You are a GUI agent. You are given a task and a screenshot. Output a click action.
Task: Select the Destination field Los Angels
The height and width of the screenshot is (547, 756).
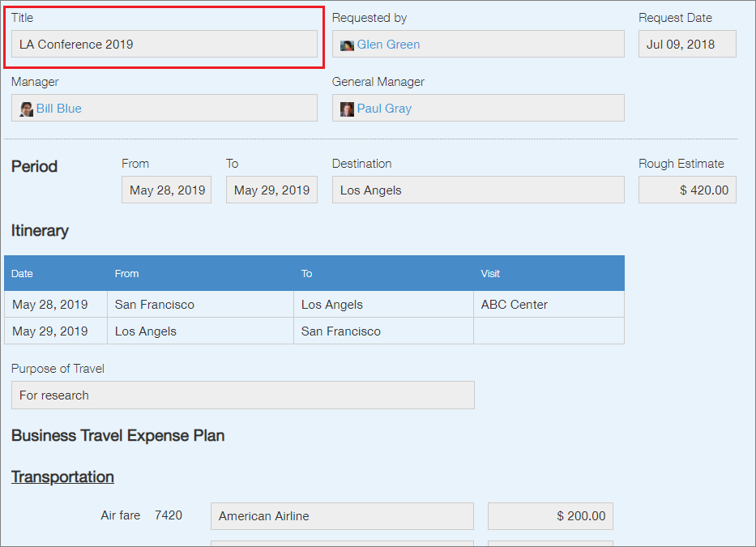coord(477,190)
